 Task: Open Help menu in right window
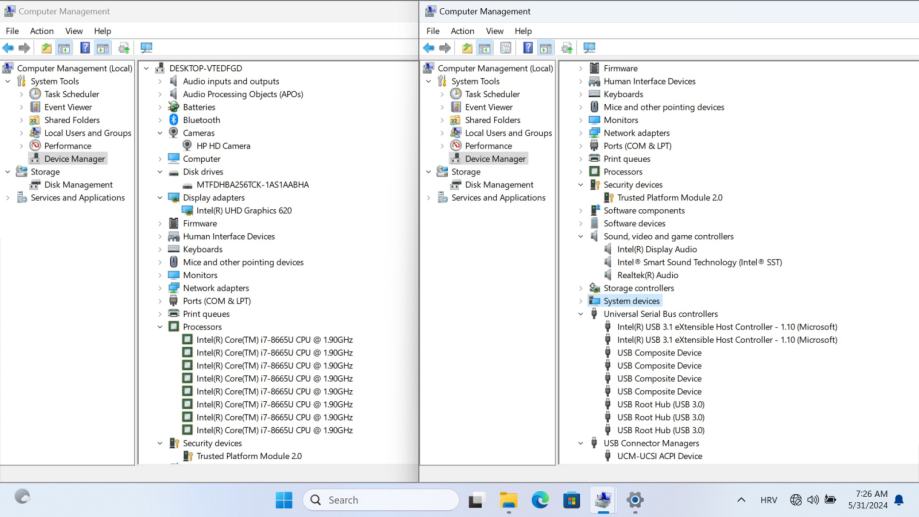523,31
